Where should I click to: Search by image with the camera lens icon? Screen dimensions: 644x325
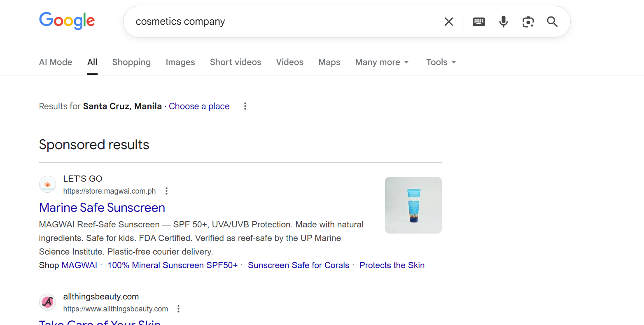pos(528,21)
